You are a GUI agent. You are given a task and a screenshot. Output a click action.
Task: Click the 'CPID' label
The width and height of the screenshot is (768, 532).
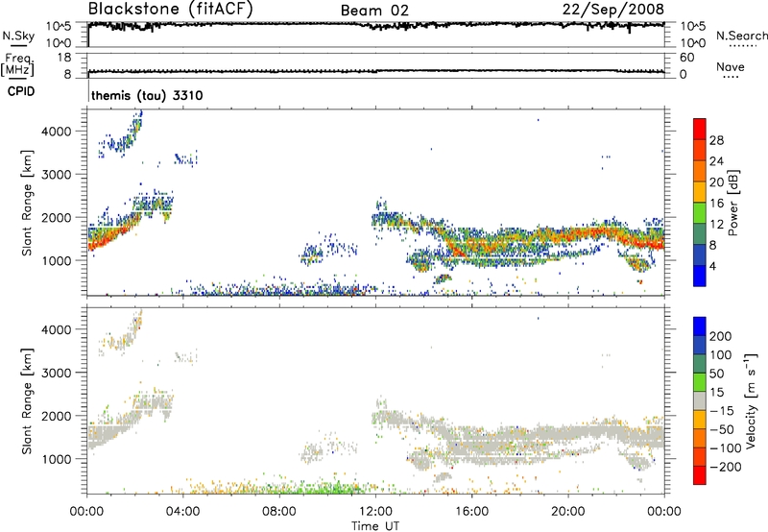tap(21, 91)
